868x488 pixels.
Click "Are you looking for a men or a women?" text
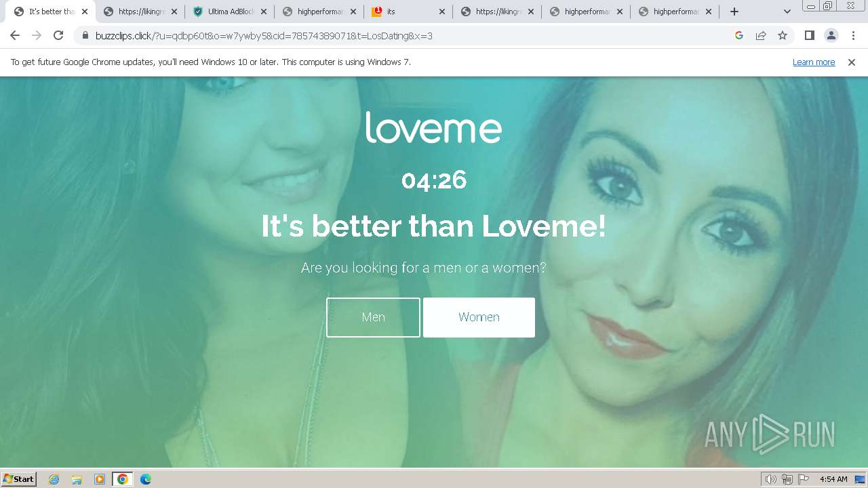[424, 268]
